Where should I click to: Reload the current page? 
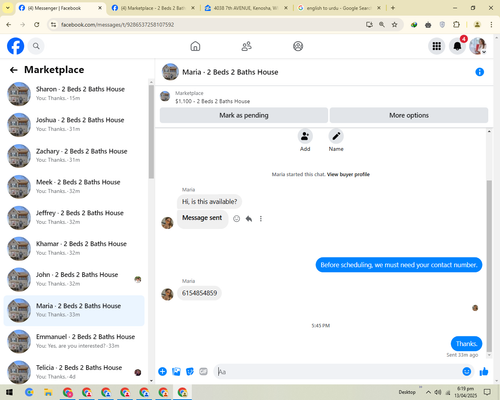tap(37, 24)
